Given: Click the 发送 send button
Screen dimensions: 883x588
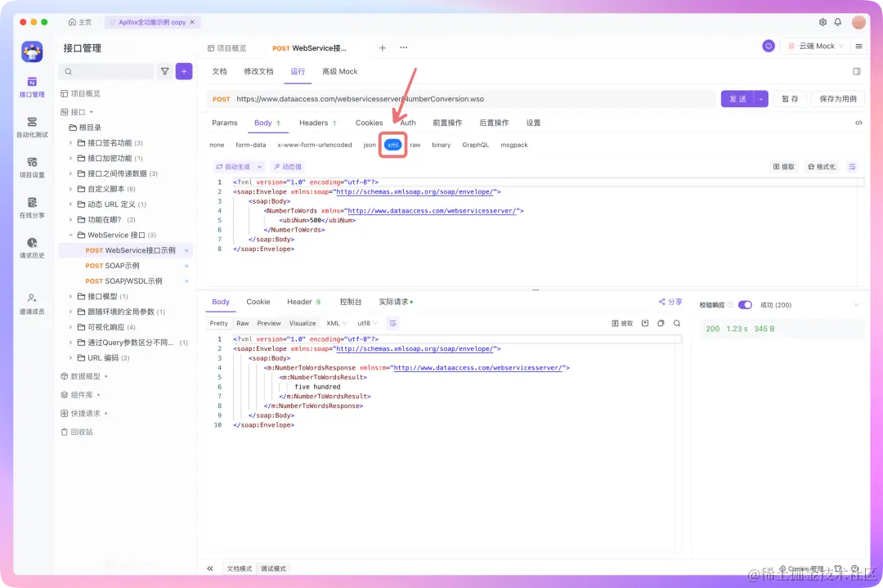Looking at the screenshot, I should point(737,99).
